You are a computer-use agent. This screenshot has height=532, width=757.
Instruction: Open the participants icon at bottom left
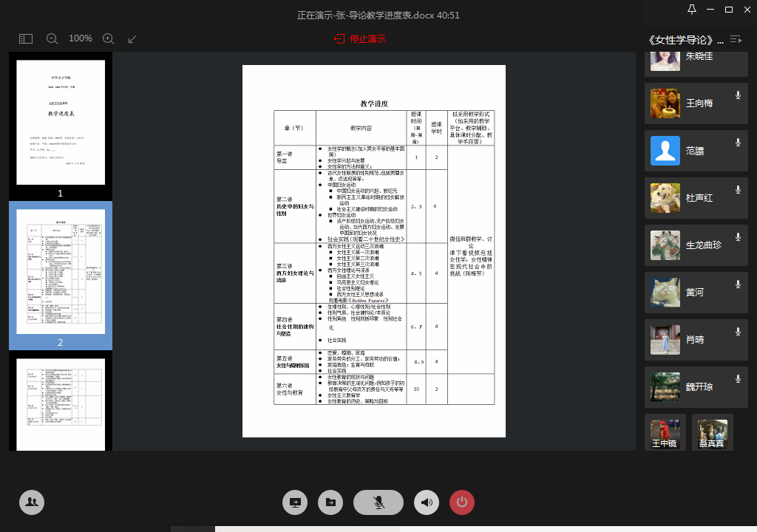tap(32, 502)
